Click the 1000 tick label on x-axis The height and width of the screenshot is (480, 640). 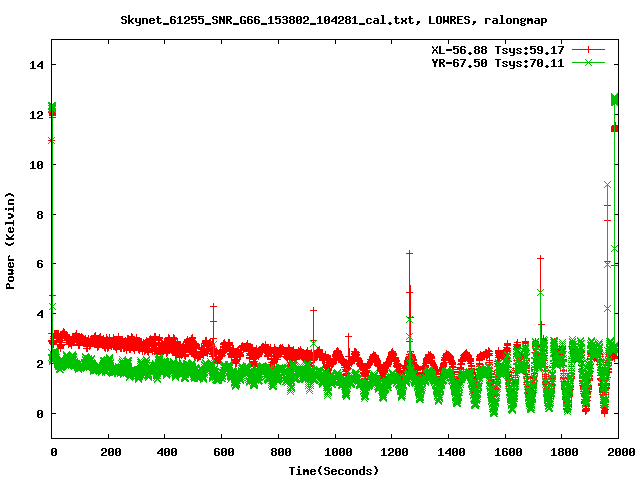338,452
